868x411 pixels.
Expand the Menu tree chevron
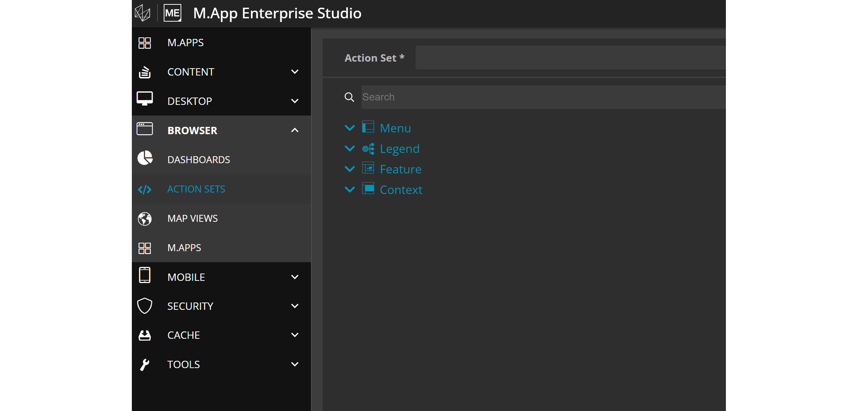[x=350, y=128]
